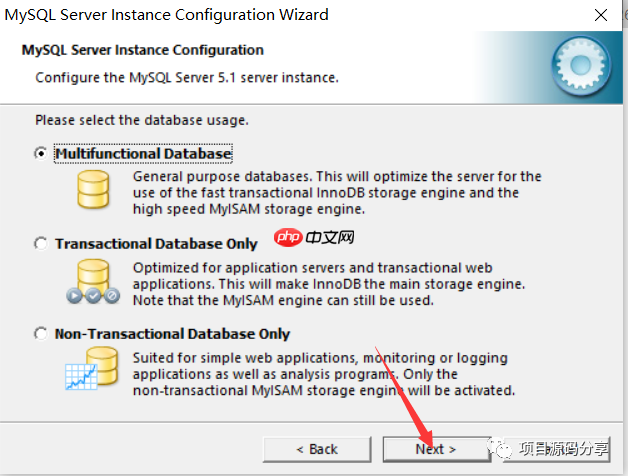Viewport: 628px width, 476px height.
Task: Select the Multifunctional Database radio button
Action: tap(41, 154)
